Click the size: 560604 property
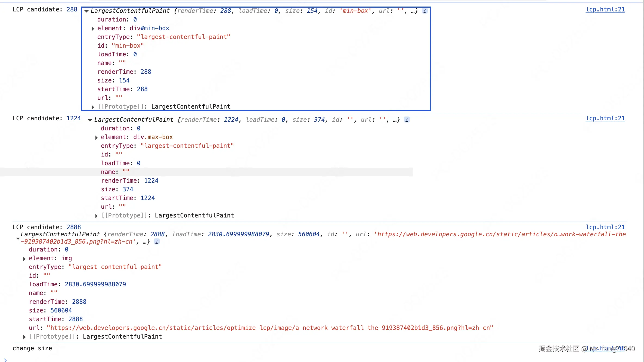Image resolution: width=644 pixels, height=362 pixels. pos(51,311)
